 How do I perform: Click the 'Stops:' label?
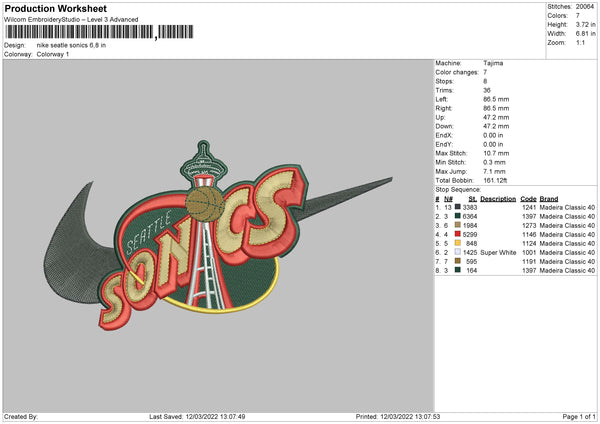[x=444, y=81]
